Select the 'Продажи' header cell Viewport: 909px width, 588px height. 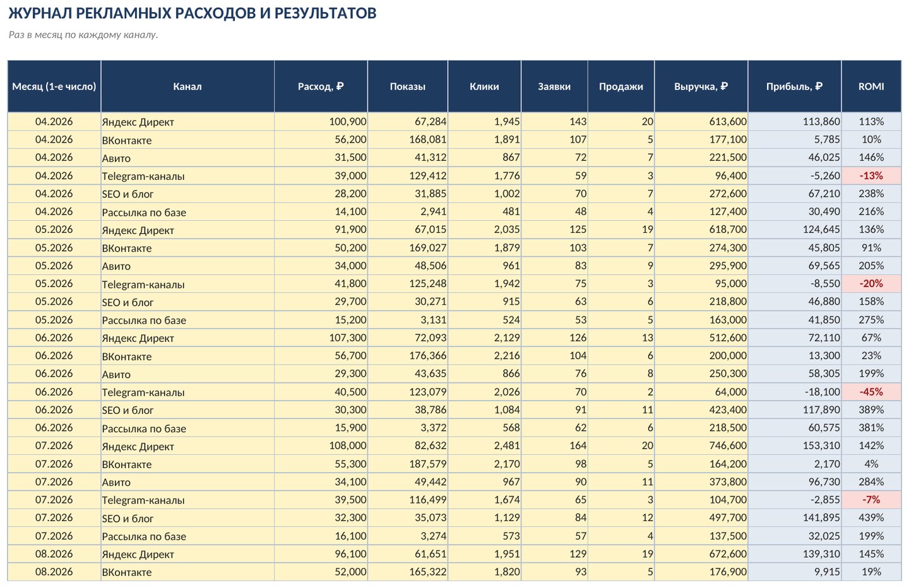pyautogui.click(x=621, y=86)
